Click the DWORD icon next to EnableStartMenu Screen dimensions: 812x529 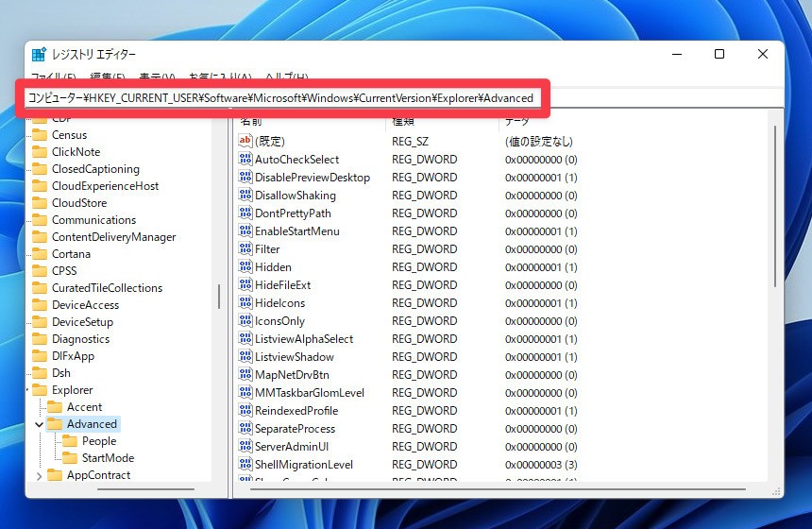click(245, 230)
